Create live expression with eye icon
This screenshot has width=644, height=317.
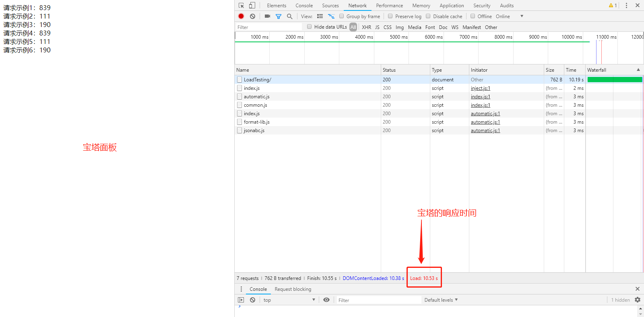pos(326,300)
